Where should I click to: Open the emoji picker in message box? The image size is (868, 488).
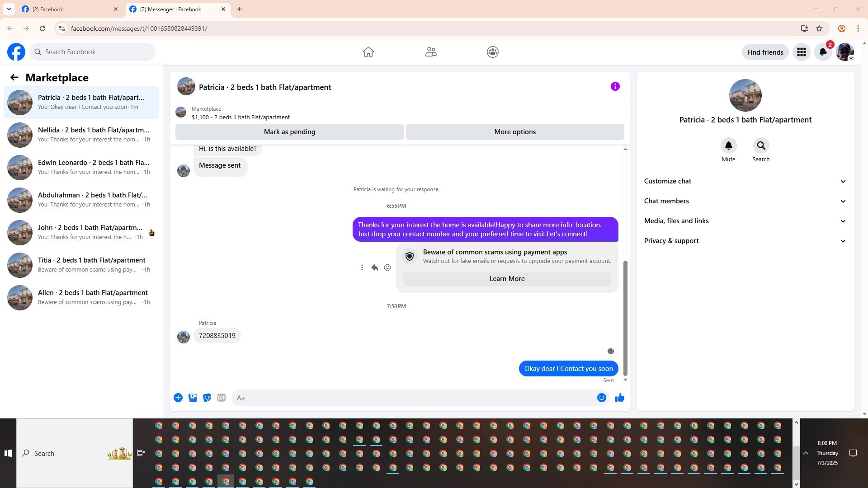point(601,398)
